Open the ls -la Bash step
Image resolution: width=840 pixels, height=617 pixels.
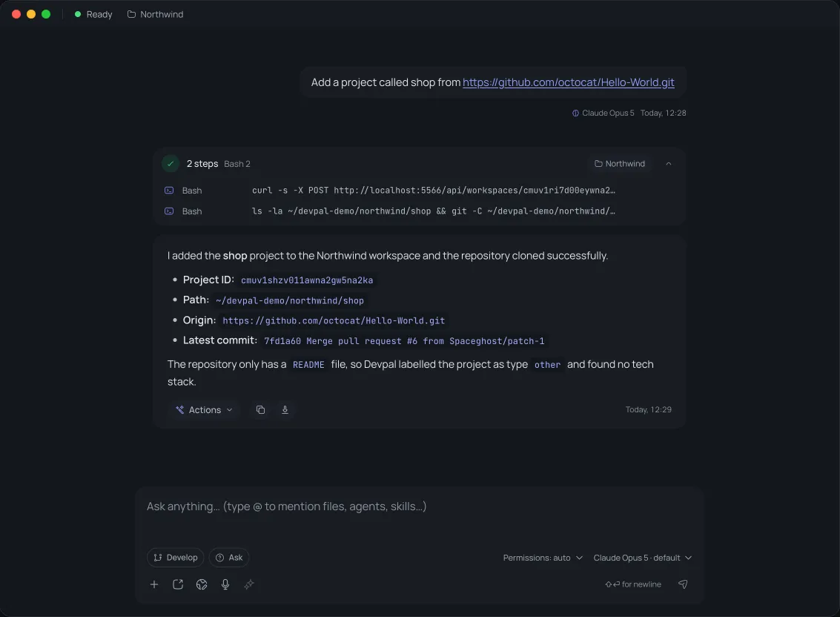coord(419,211)
